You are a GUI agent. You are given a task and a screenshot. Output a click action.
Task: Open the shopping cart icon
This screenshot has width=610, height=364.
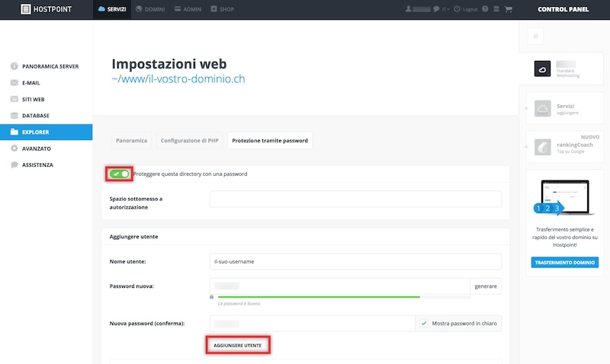[x=508, y=9]
